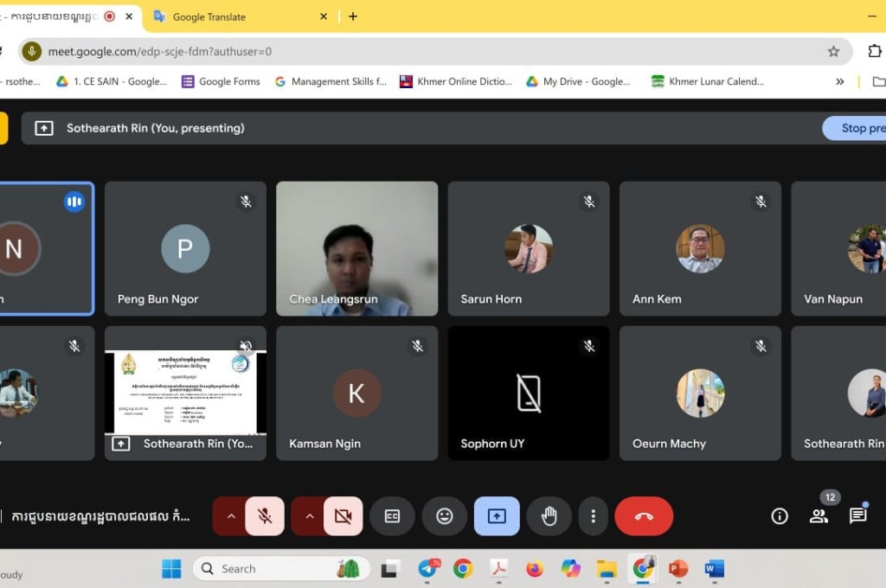Open the 'My Drive - Google...' bookmark
The height and width of the screenshot is (588, 886).
pyautogui.click(x=579, y=81)
